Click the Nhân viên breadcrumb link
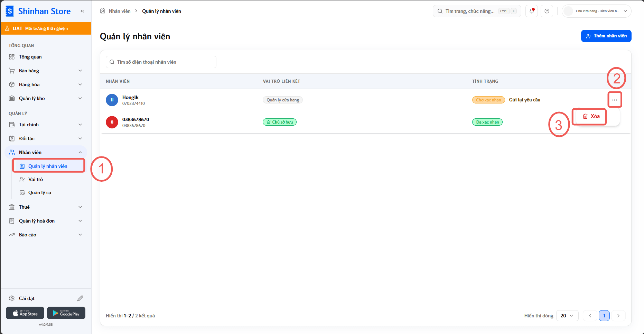This screenshot has height=334, width=644. tap(120, 11)
